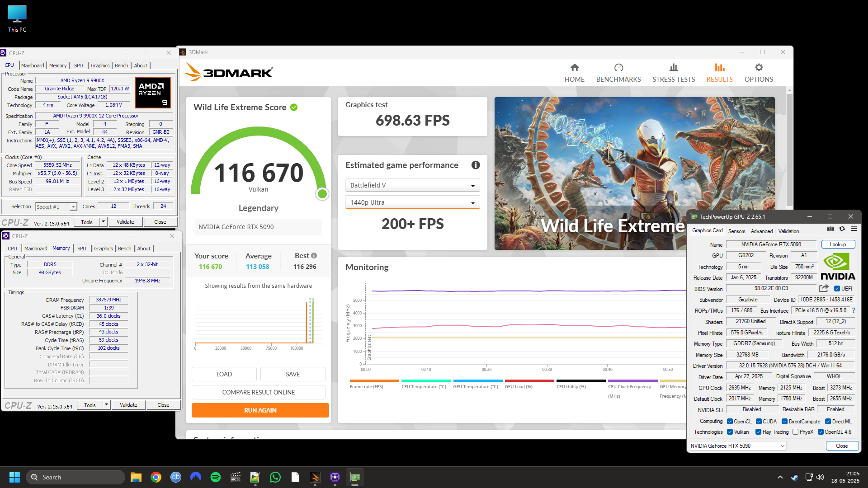Go to the RESULTS section

pos(719,73)
